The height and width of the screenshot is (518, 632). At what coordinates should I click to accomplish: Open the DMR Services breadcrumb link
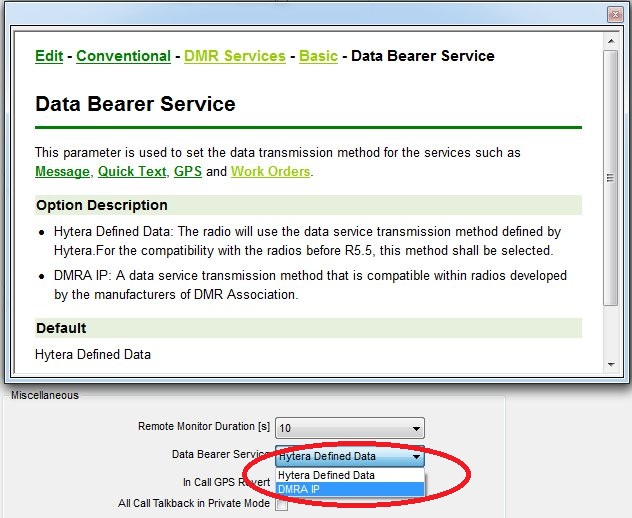tap(234, 56)
